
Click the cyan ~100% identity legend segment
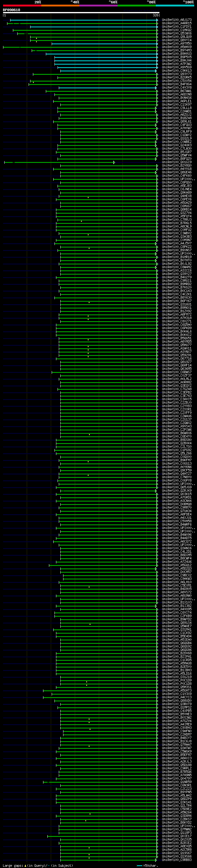(175, 6)
